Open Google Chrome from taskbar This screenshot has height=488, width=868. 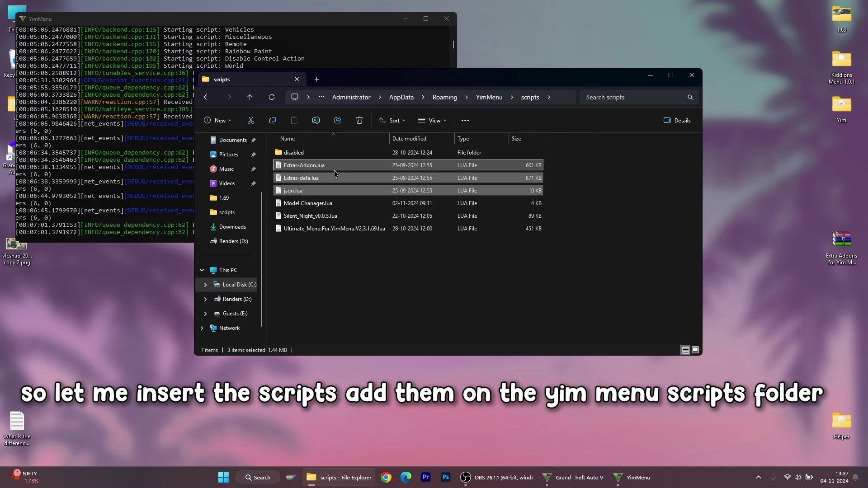pos(386,478)
